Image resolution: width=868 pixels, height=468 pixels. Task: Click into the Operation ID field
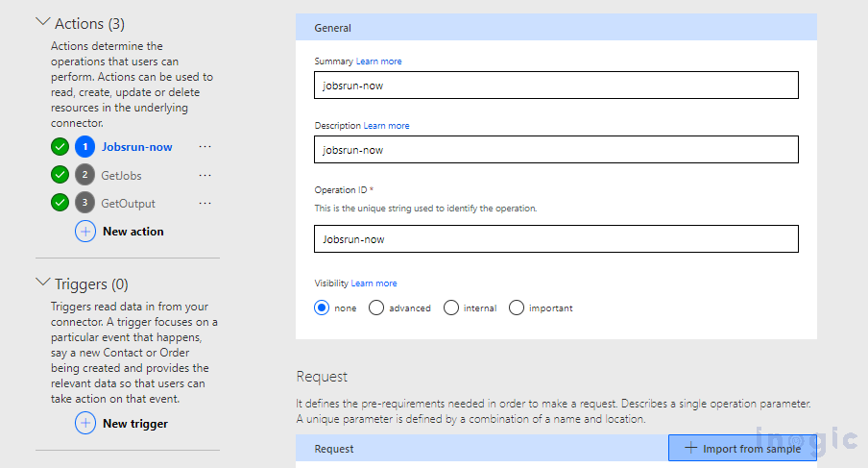pos(556,238)
